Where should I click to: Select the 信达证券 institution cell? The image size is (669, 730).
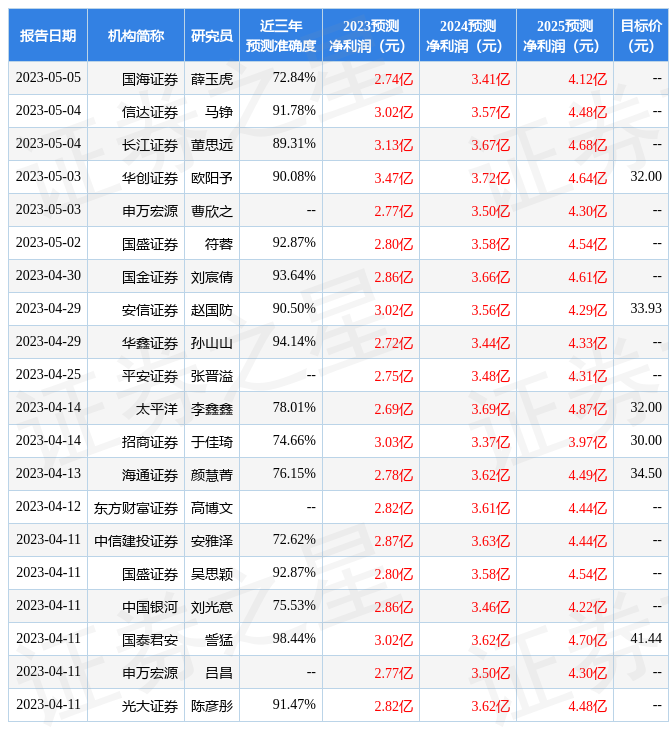tap(135, 111)
